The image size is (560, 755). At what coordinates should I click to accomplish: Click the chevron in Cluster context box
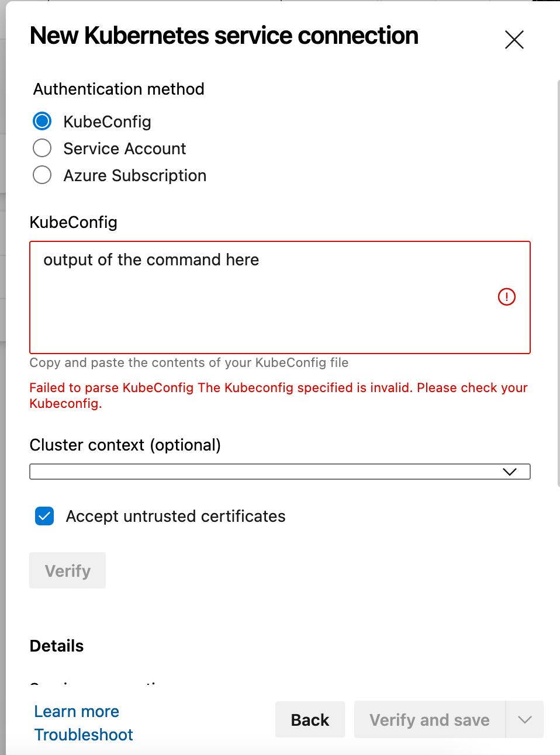tap(510, 472)
